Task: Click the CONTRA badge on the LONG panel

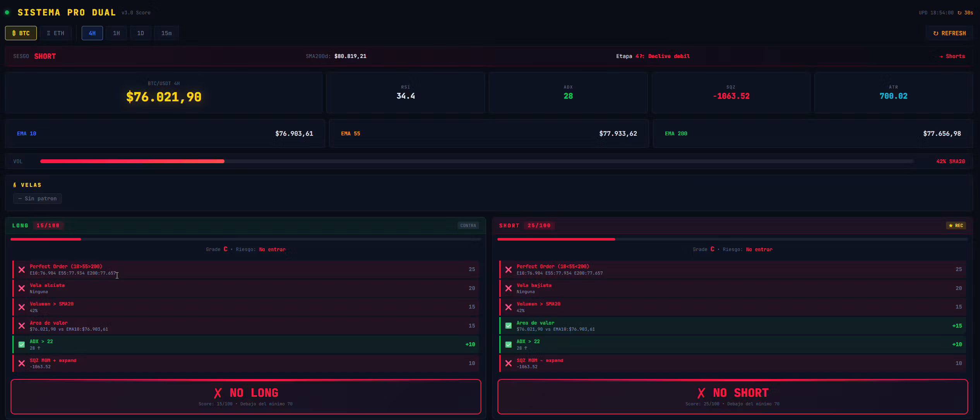Action: [x=468, y=225]
